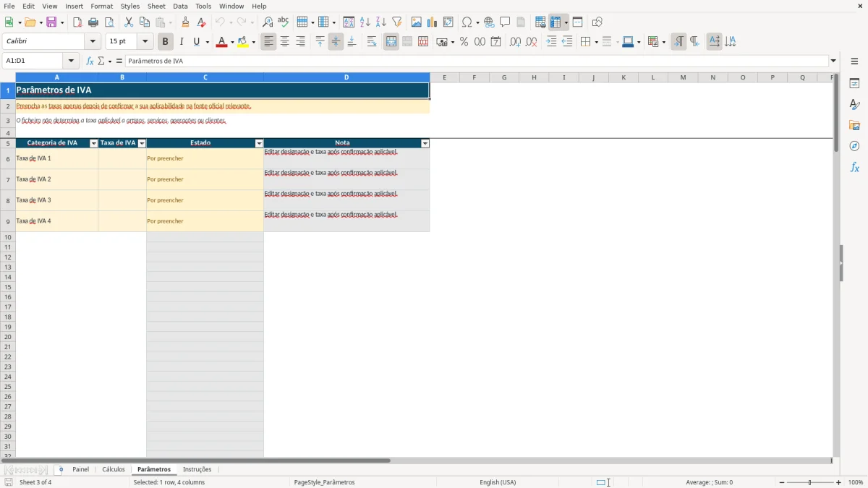Toggle the AutoFilter funnel icon
Viewport: 868px width, 488px height.
coord(397,22)
